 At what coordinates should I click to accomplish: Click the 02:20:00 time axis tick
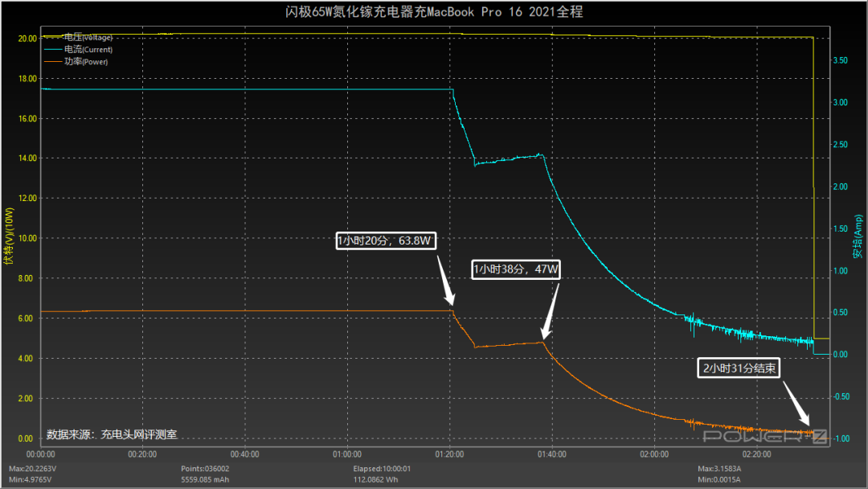pos(757,454)
